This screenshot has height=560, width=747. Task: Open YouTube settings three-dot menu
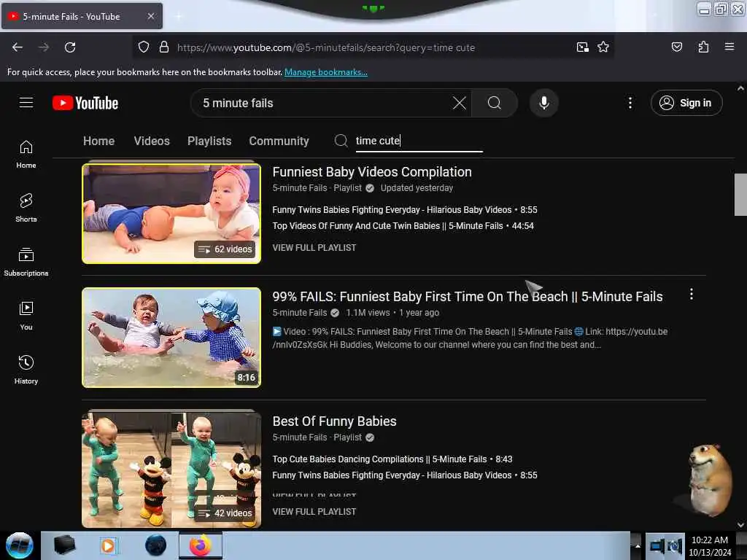click(x=630, y=103)
